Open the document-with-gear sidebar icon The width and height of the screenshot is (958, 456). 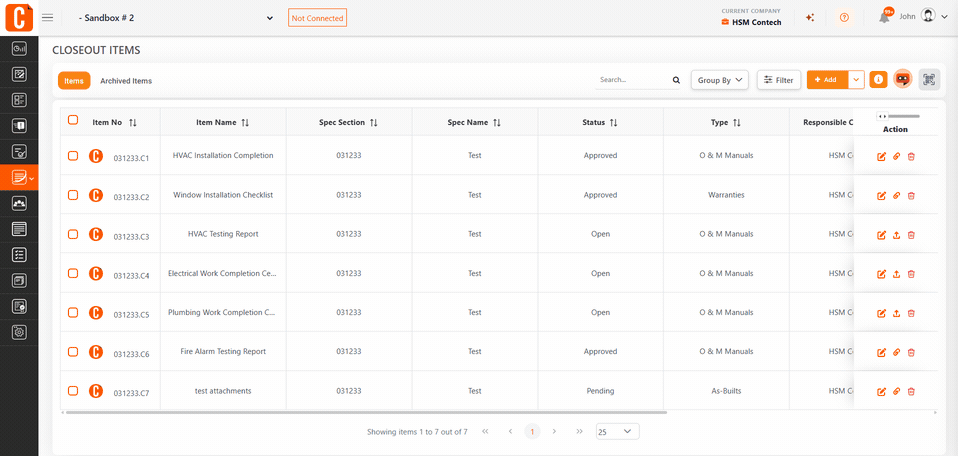coord(19,306)
